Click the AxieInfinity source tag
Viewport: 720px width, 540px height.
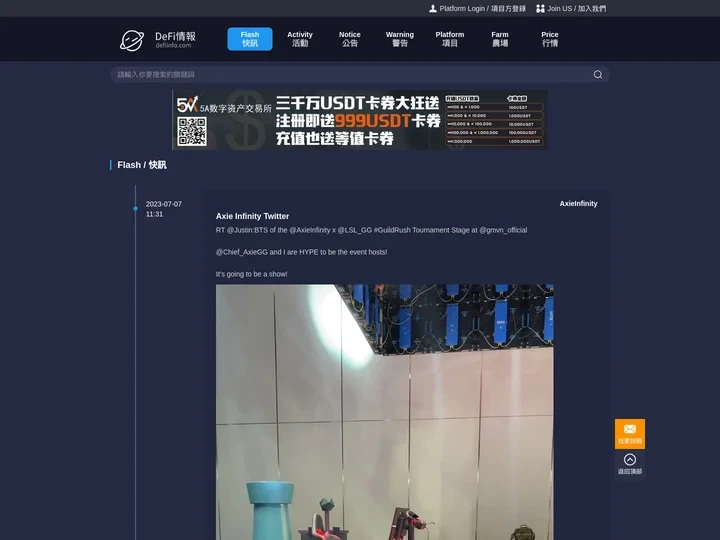pyautogui.click(x=578, y=203)
